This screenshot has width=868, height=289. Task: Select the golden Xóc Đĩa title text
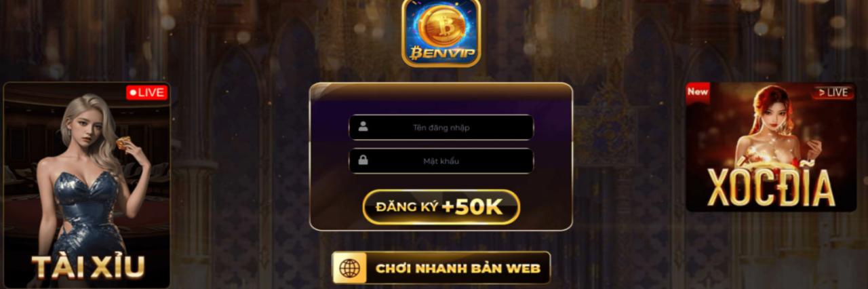click(771, 187)
